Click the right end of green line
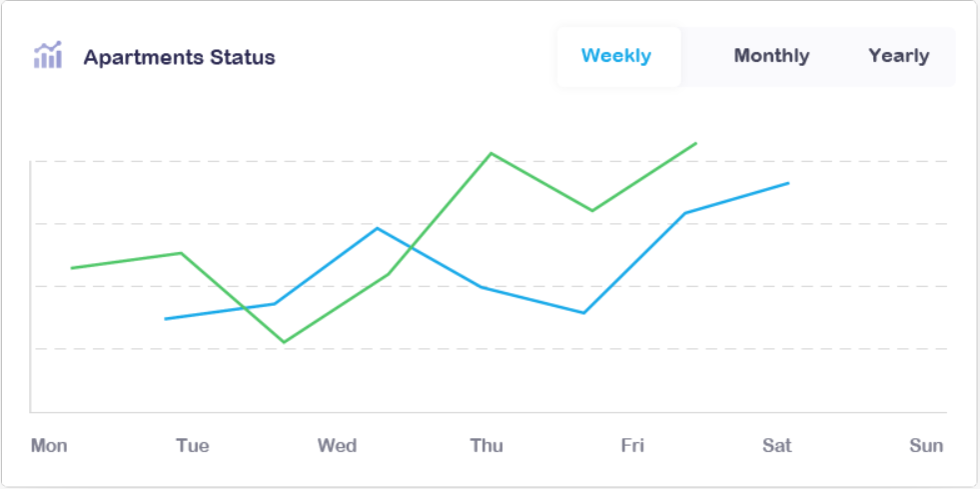 point(695,143)
